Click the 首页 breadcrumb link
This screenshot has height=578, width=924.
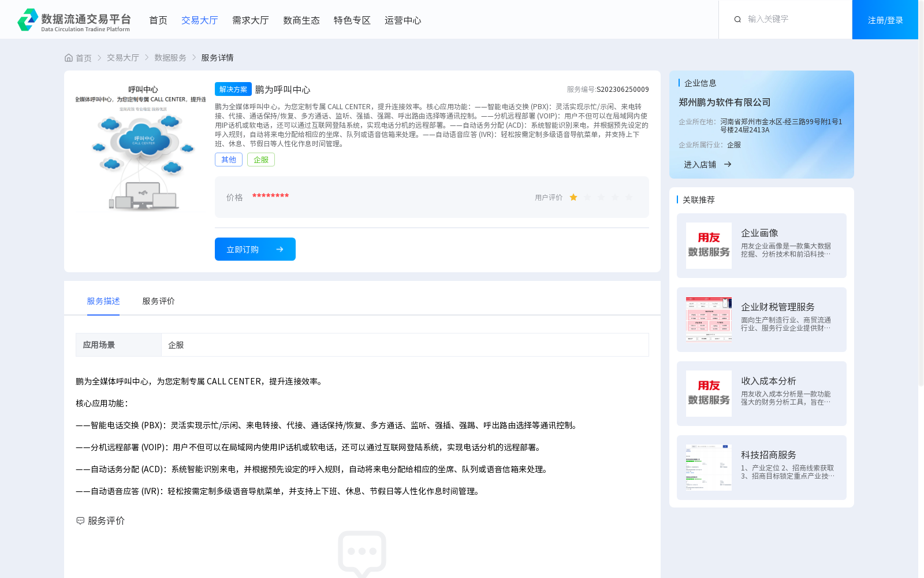84,58
